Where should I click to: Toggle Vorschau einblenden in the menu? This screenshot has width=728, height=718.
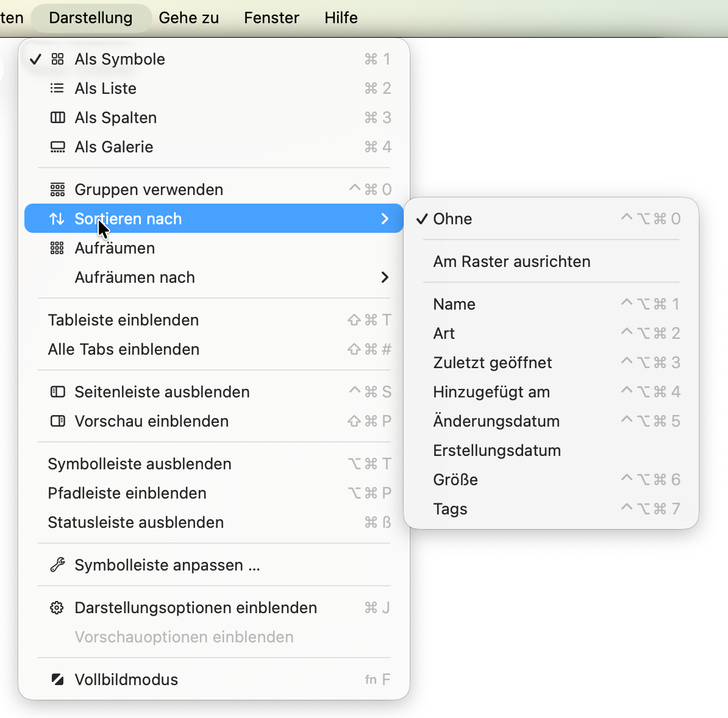pos(151,421)
